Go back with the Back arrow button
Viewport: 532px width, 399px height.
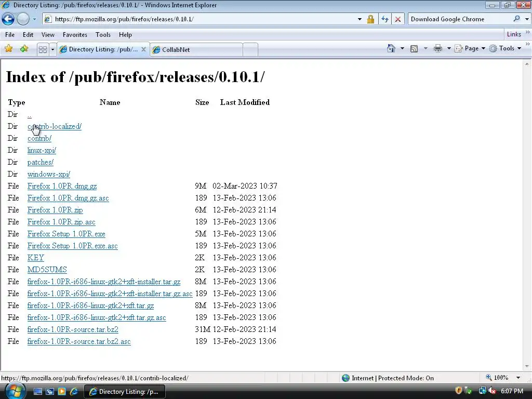pos(8,19)
